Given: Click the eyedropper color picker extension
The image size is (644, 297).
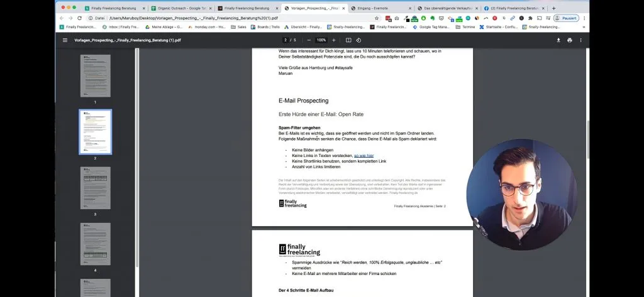Looking at the screenshot, I should (x=406, y=18).
